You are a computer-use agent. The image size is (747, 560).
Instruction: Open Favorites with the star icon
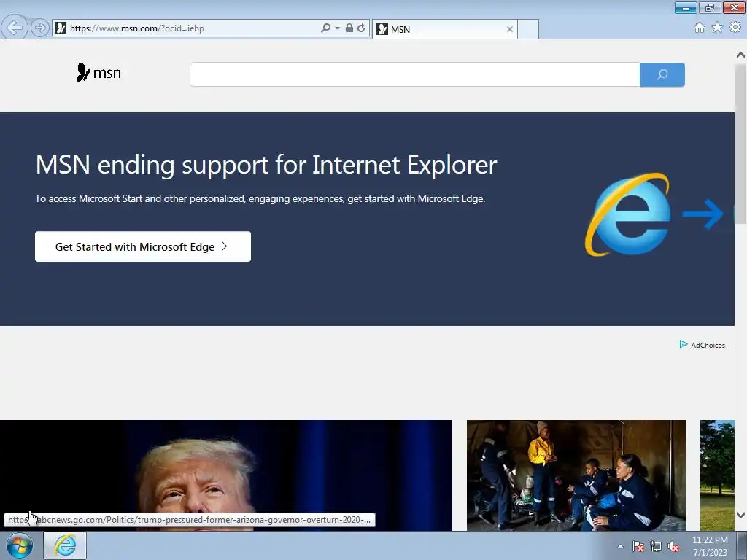717,28
